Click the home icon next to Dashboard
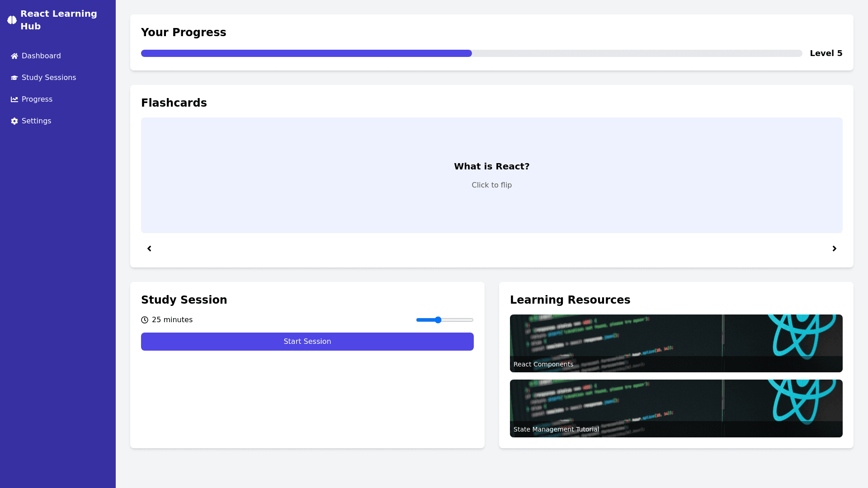The width and height of the screenshot is (868, 488). pyautogui.click(x=14, y=56)
